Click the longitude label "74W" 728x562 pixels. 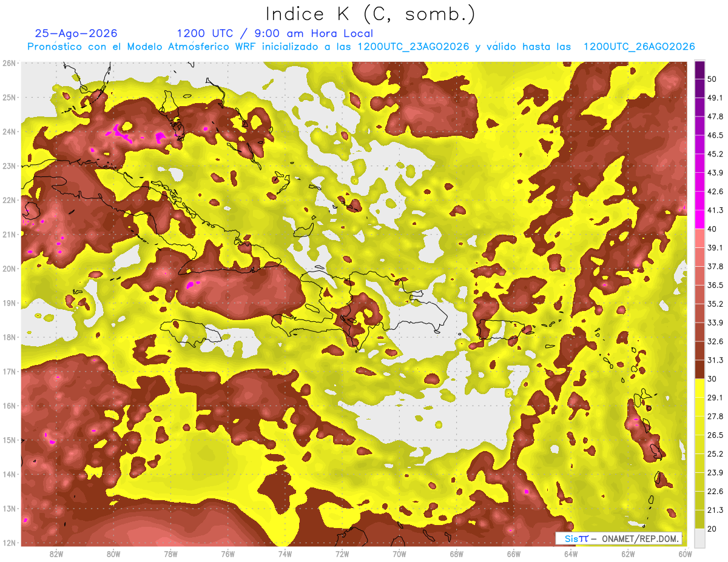[x=285, y=554]
